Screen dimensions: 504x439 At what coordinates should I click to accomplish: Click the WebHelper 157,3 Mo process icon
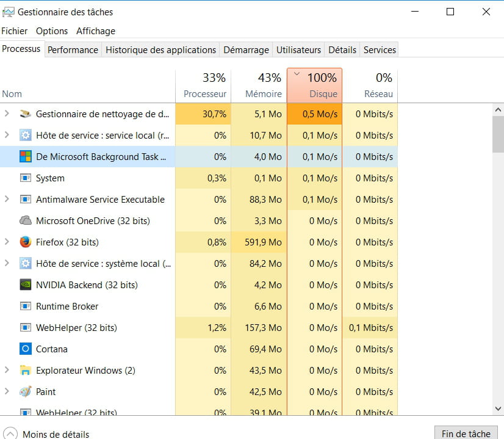click(26, 327)
